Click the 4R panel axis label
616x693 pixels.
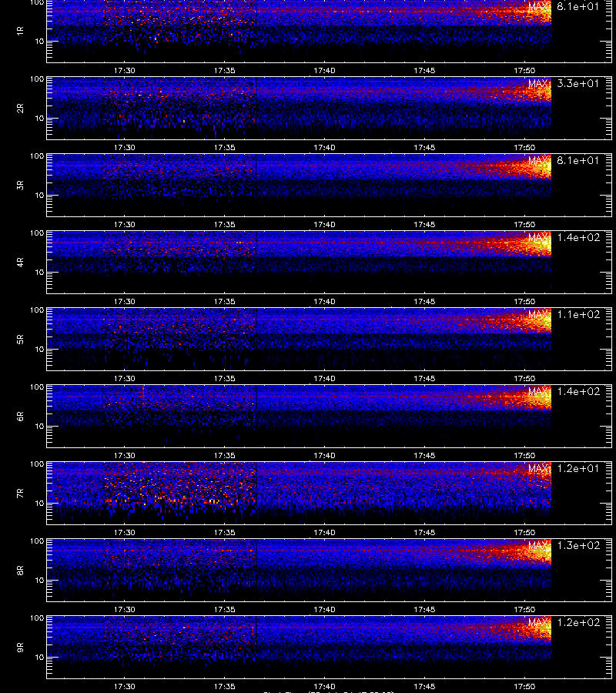click(x=20, y=262)
